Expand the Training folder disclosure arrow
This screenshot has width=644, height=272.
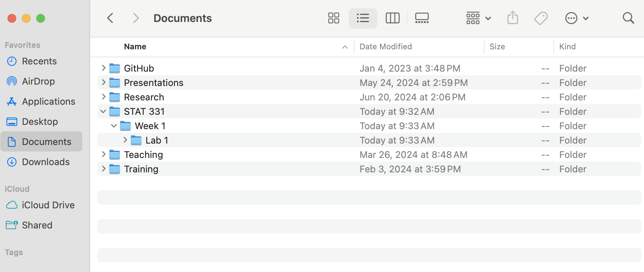[103, 169]
